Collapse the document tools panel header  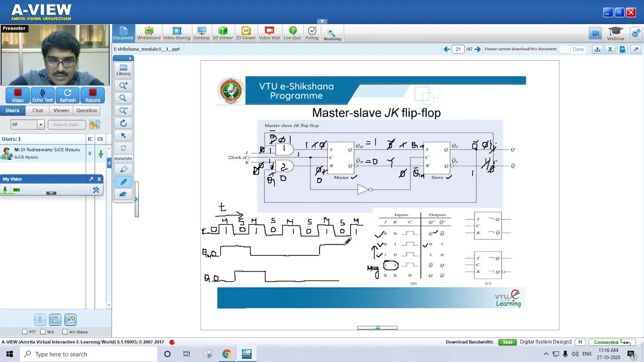pos(123,58)
